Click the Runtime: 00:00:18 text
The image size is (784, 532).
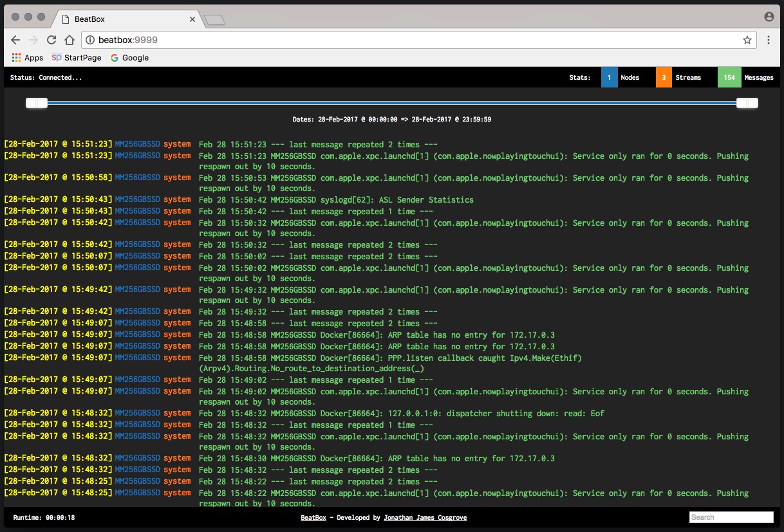point(44,517)
